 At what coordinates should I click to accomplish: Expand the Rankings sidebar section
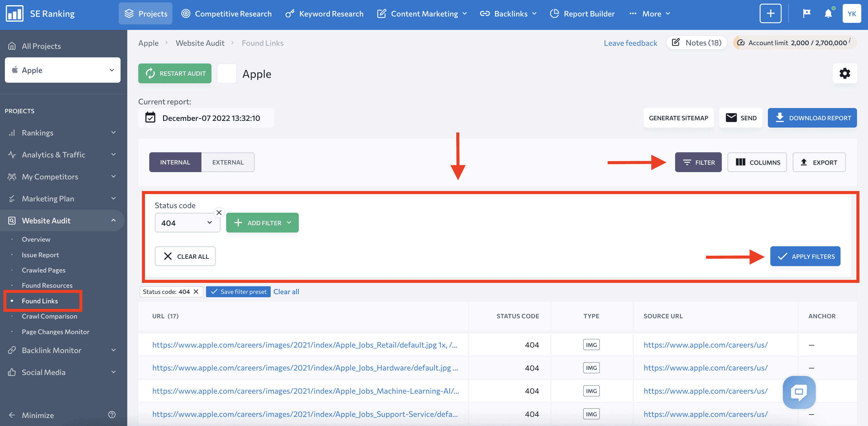pyautogui.click(x=62, y=132)
